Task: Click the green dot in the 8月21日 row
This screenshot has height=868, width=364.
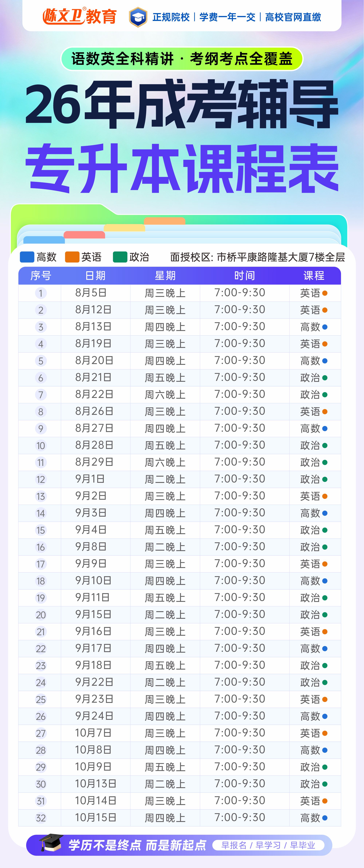Action: (x=325, y=378)
